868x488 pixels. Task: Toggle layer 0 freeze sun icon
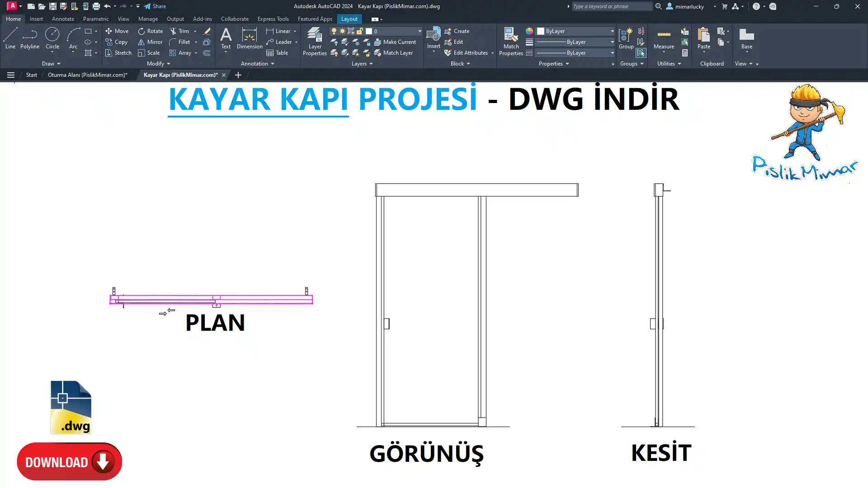coord(342,31)
